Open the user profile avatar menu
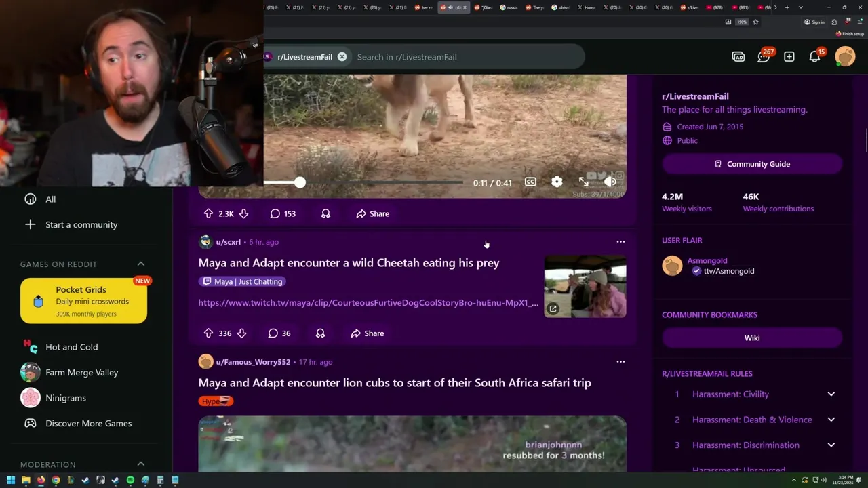Screen dimensions: 868x488 [x=845, y=56]
